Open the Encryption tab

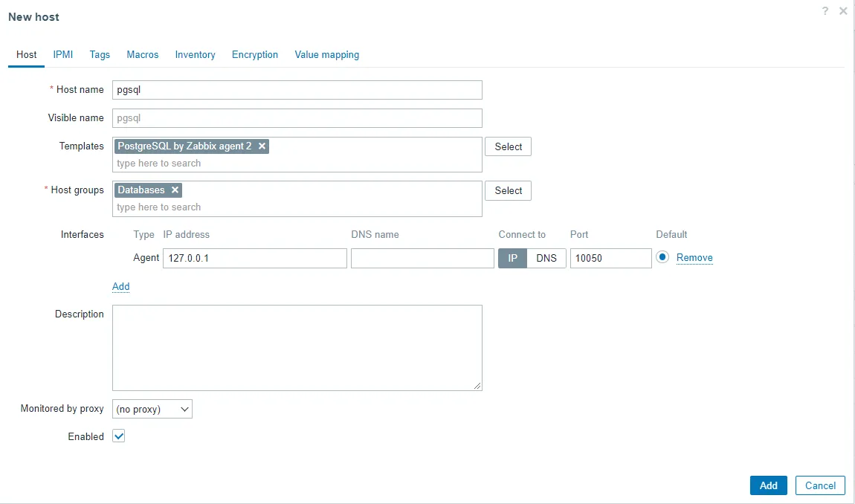(x=255, y=54)
